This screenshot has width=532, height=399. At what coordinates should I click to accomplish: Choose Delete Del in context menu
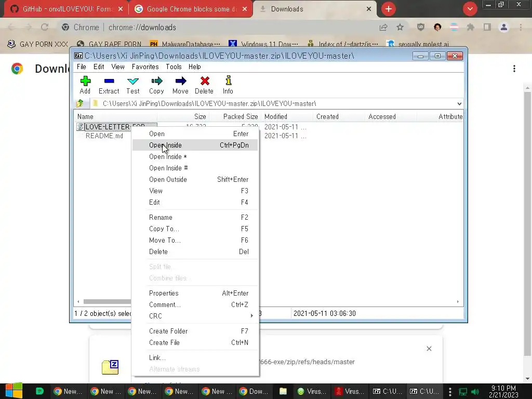click(195, 252)
